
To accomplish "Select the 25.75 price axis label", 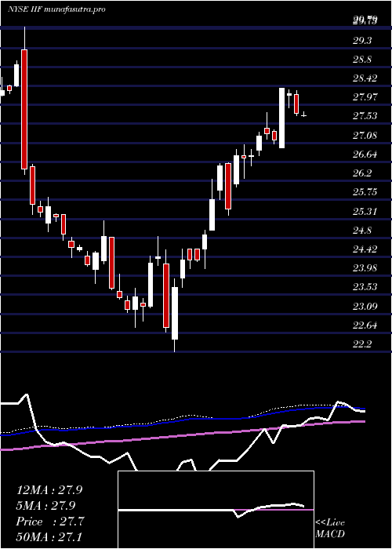I will tap(365, 192).
